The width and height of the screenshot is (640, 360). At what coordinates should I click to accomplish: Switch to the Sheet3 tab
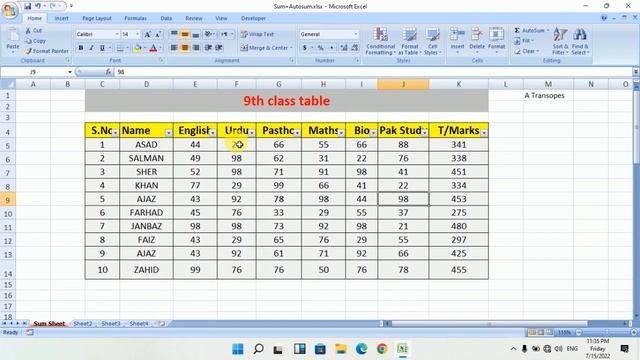[111, 324]
